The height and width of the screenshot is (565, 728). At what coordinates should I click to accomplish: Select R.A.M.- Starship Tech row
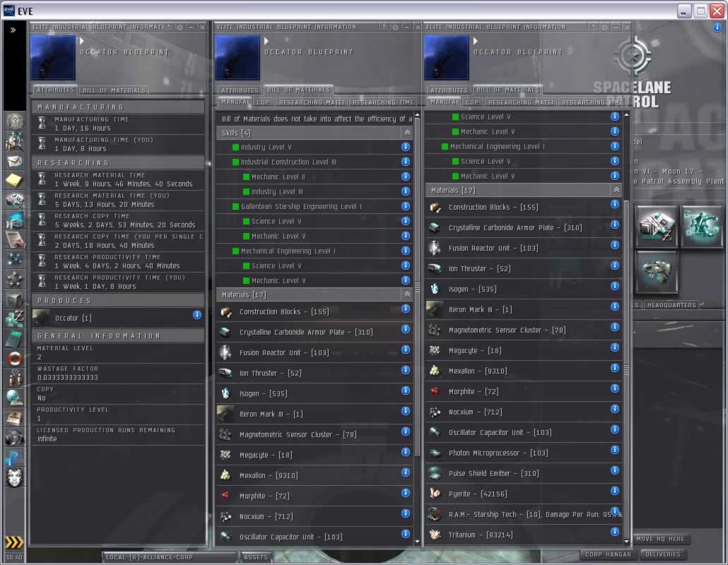(x=524, y=514)
